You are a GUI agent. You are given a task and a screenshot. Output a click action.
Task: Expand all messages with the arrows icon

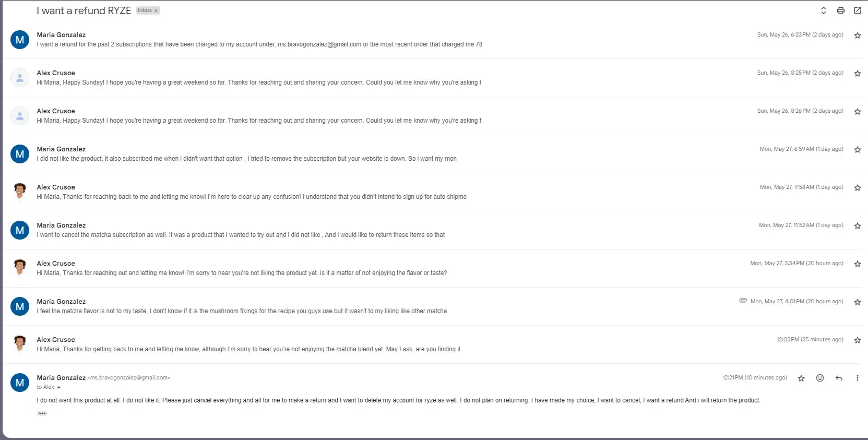(823, 10)
